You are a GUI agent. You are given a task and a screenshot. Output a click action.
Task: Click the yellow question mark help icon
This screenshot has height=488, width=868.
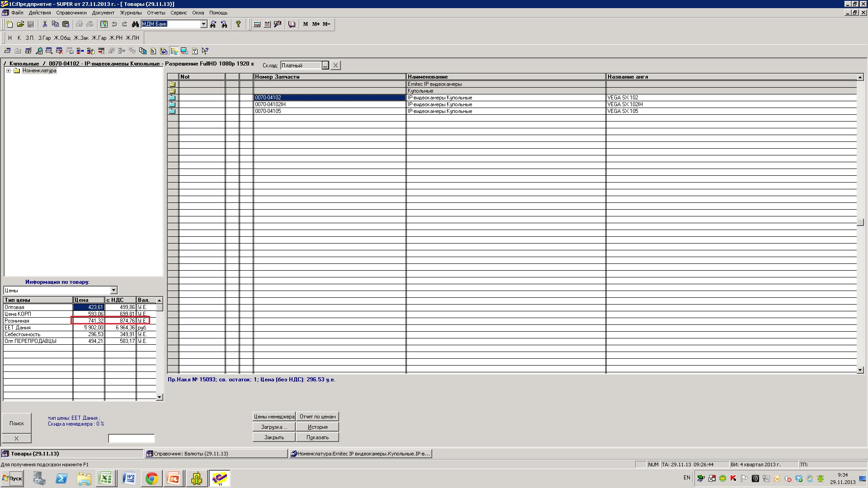238,24
